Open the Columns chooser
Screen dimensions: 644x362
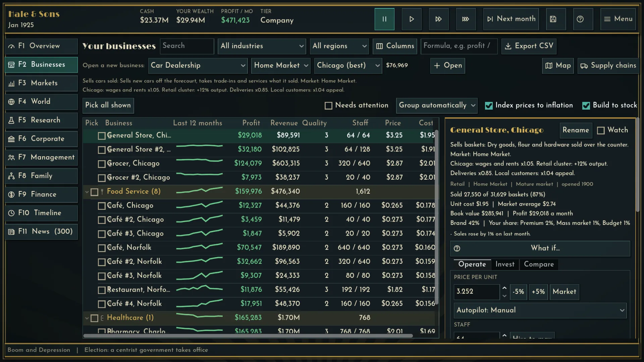(395, 46)
